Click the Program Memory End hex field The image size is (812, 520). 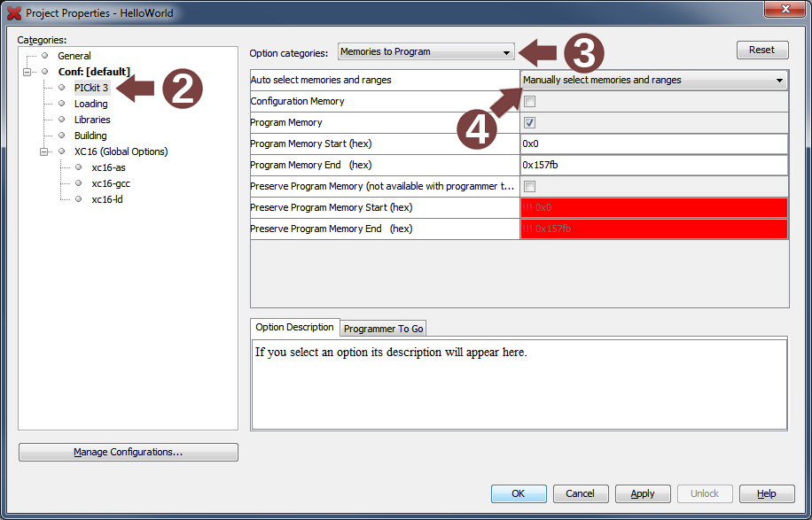click(653, 166)
